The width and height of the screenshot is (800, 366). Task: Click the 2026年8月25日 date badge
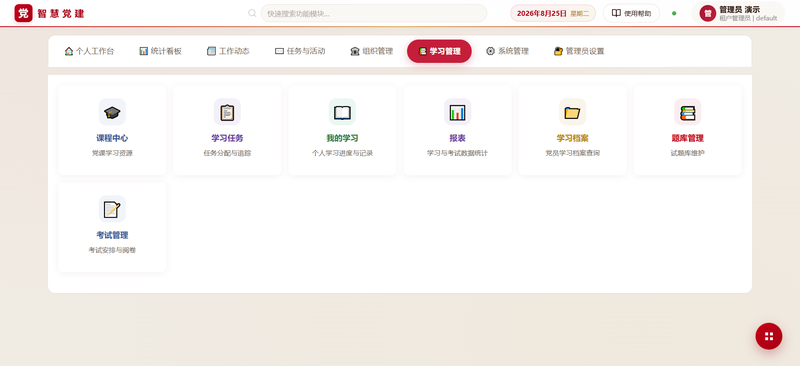553,13
